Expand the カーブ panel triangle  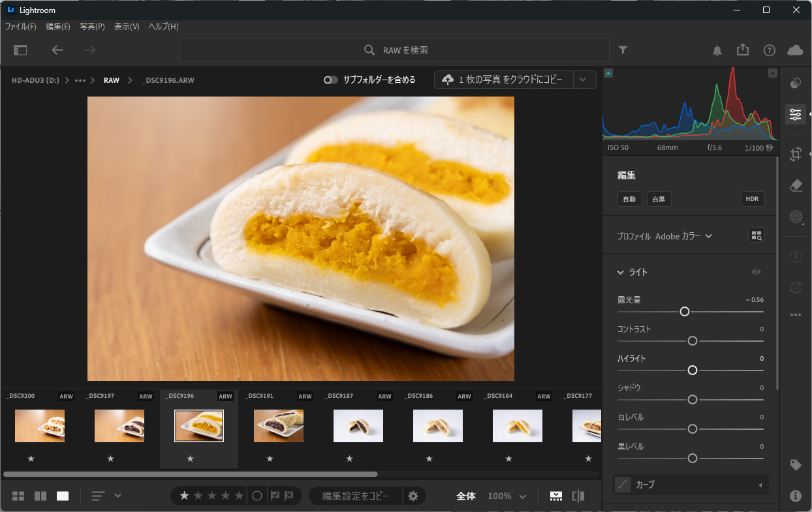pos(760,485)
